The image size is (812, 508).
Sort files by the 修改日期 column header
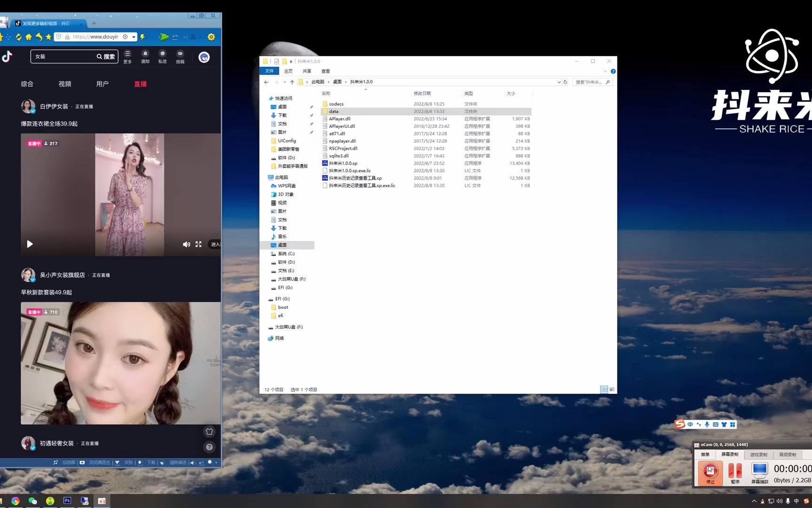point(422,94)
